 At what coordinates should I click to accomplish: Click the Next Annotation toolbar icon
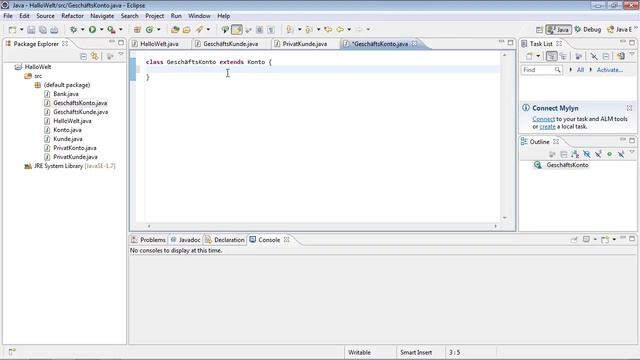tap(290, 30)
